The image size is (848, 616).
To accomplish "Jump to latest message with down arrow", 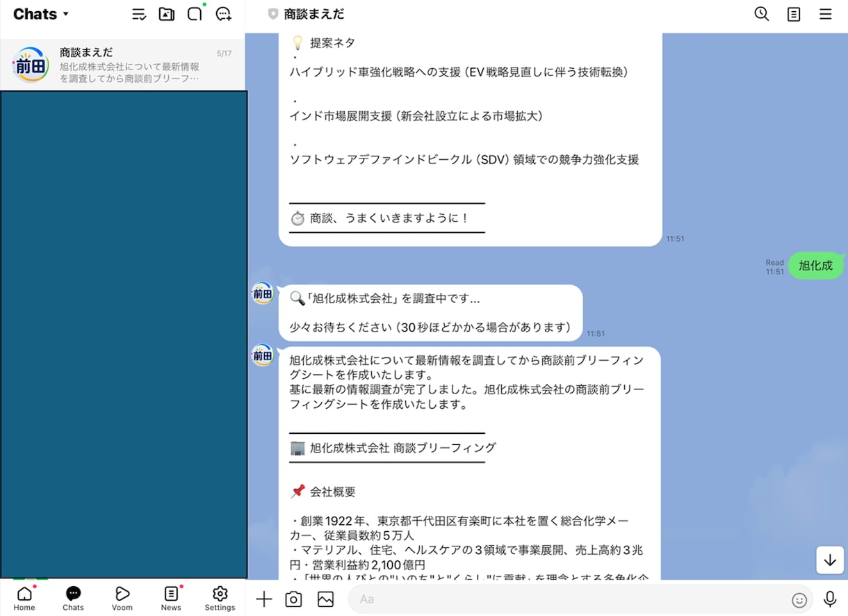I will point(830,560).
